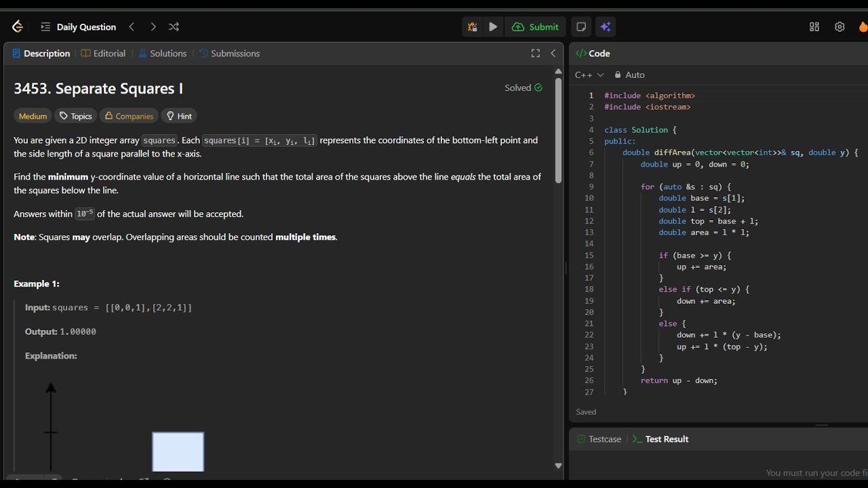Click the "Example 1:" heading
868x488 pixels.
click(x=37, y=283)
